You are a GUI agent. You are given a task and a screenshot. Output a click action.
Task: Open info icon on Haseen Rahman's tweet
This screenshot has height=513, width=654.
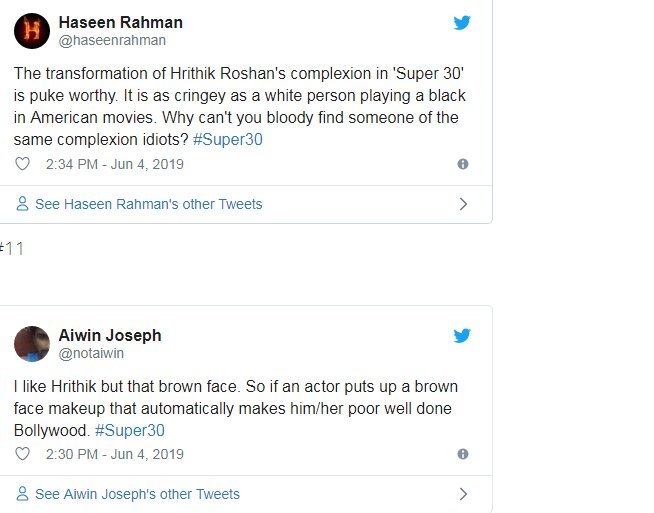pyautogui.click(x=462, y=164)
